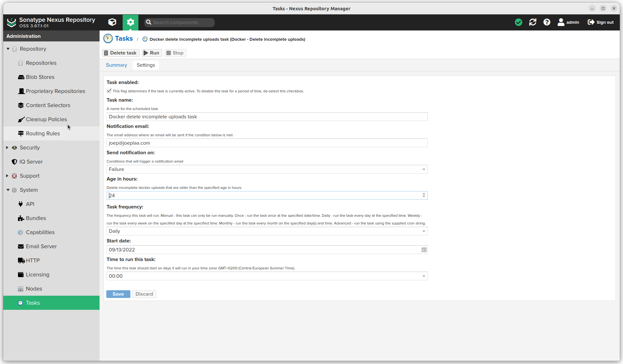Toggle the Task enabled checkbox

point(109,91)
